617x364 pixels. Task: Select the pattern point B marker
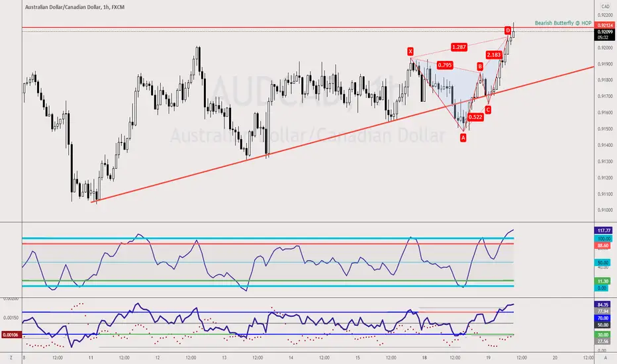(480, 66)
